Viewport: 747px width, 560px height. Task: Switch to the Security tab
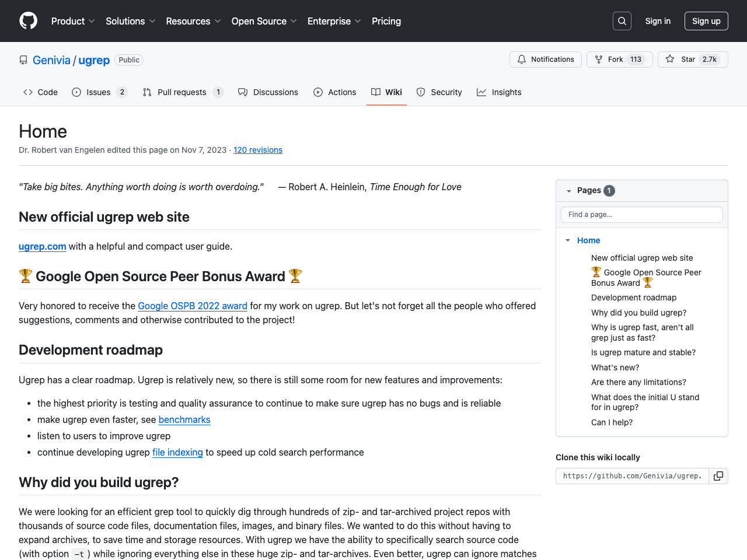coord(439,92)
